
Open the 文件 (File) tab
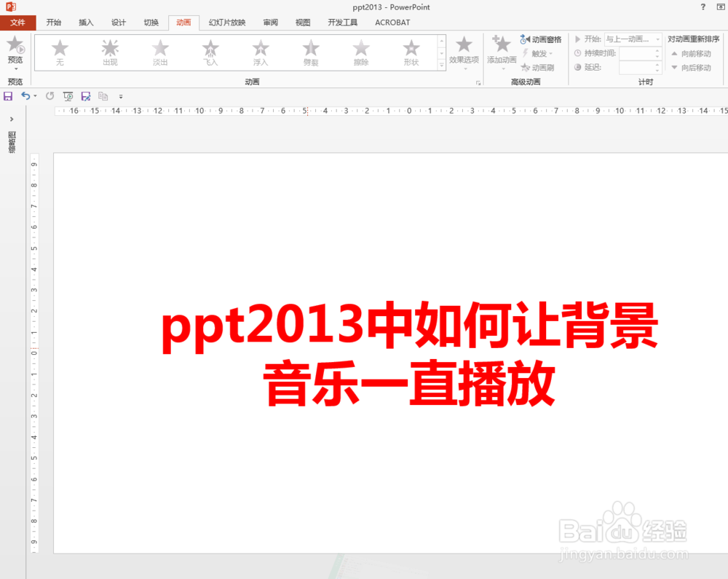tap(17, 23)
